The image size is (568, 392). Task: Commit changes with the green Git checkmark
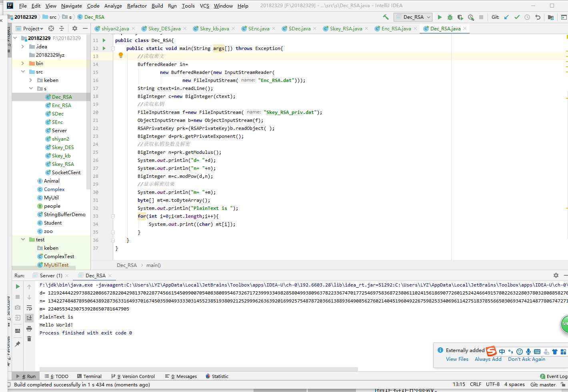(x=517, y=17)
